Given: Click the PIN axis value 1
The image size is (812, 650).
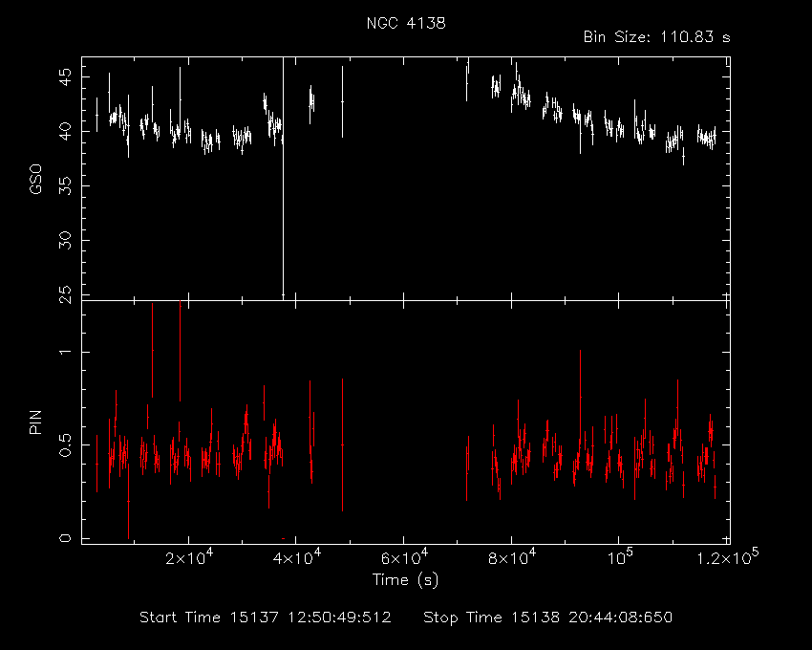Looking at the screenshot, I should [65, 352].
